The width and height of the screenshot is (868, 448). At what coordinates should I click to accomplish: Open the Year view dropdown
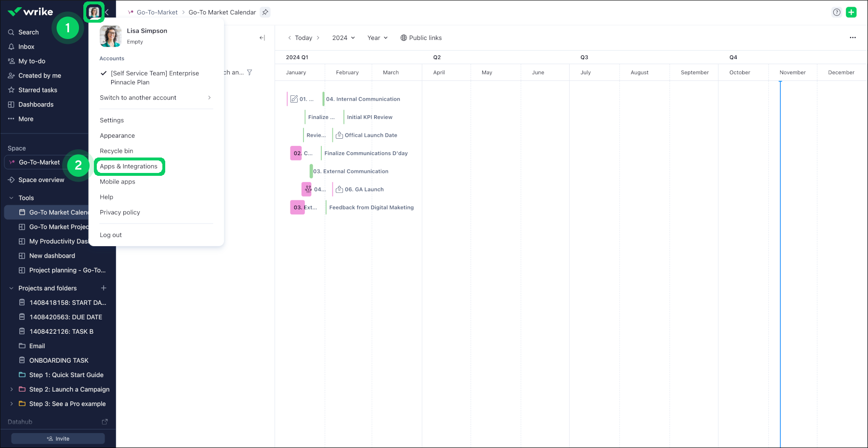377,38
